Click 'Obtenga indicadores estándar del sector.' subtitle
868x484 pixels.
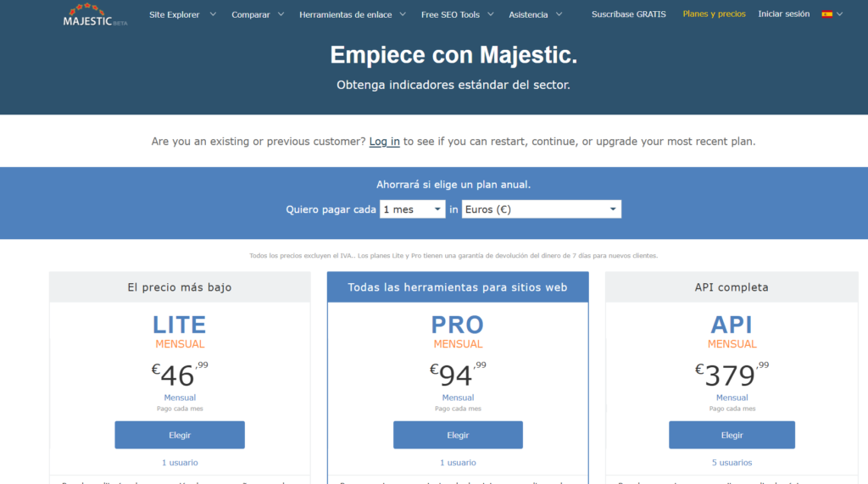coord(453,85)
